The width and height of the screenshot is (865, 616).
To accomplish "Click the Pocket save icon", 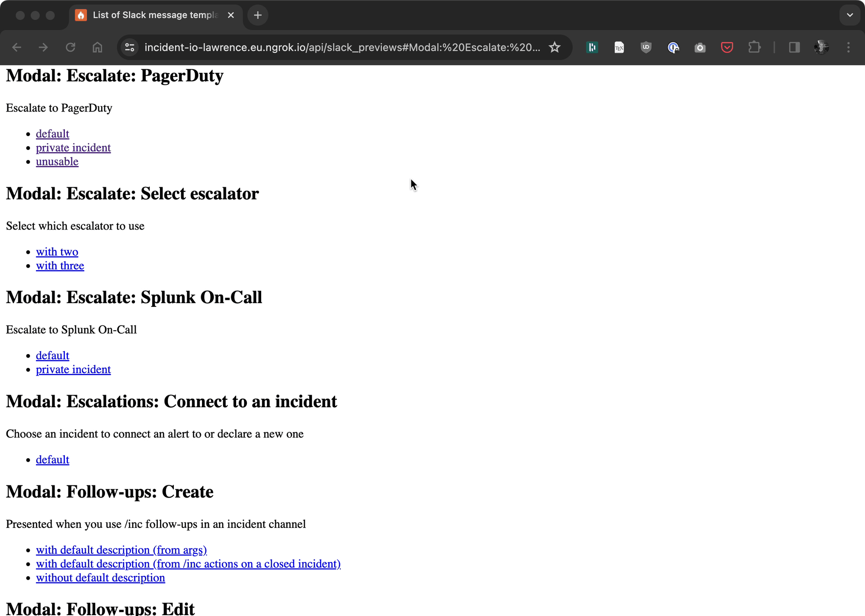I will coord(727,48).
